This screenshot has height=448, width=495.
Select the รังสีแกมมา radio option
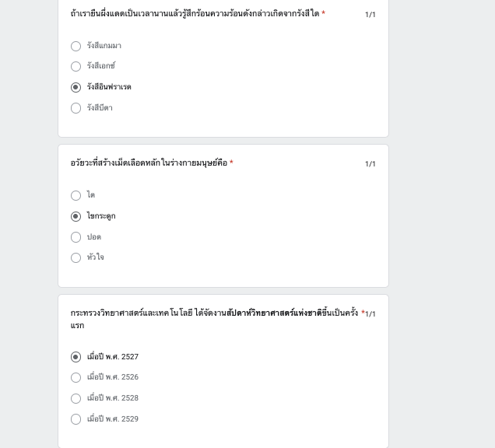(x=76, y=46)
